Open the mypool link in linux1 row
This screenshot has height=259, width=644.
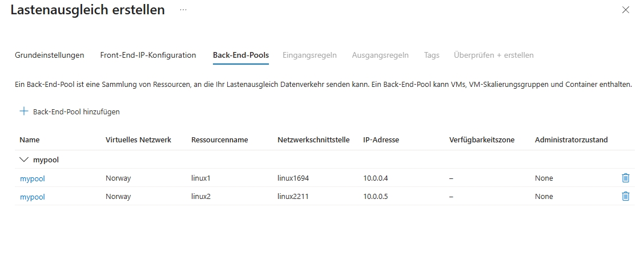tap(32, 178)
